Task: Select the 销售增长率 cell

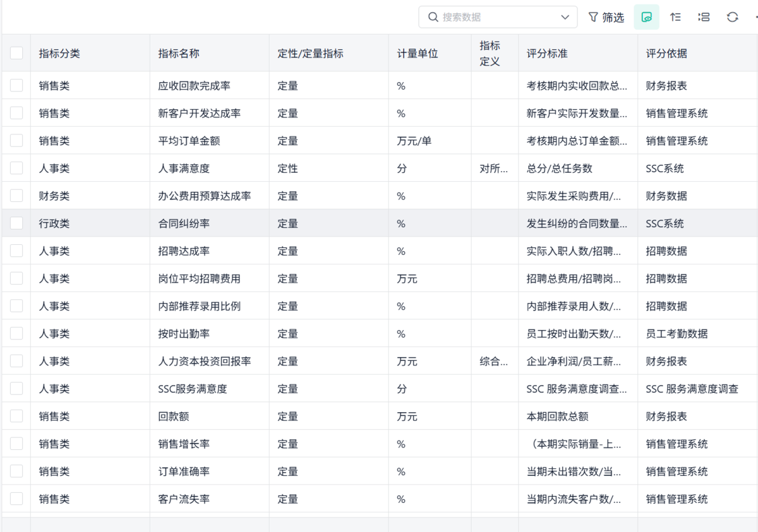Action: 210,444
